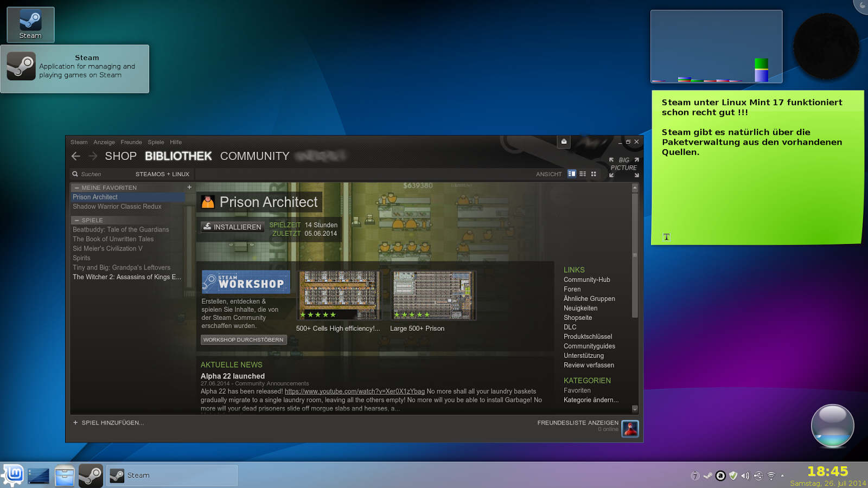868x488 pixels.
Task: Open Ähnliche Gruppen link
Action: (589, 299)
